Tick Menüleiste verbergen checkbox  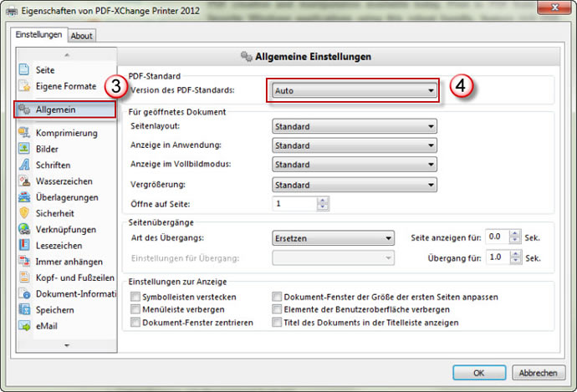pos(135,309)
